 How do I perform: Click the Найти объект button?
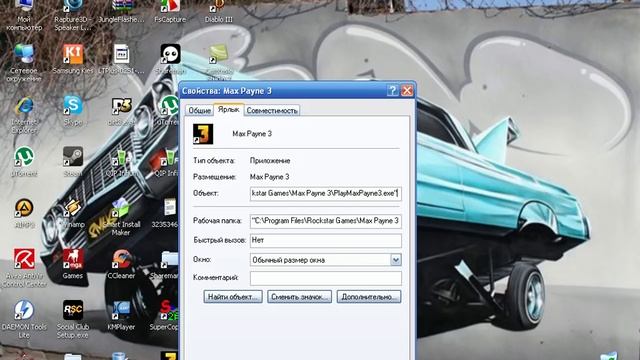pyautogui.click(x=233, y=297)
